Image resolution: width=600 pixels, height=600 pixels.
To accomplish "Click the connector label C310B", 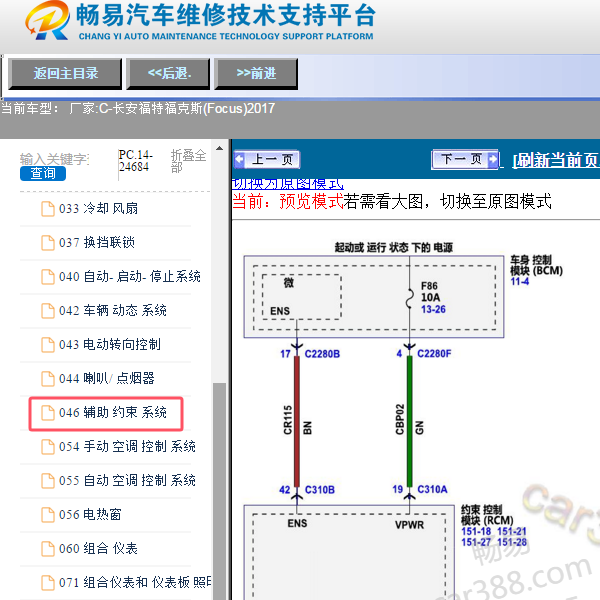I will pos(320,490).
